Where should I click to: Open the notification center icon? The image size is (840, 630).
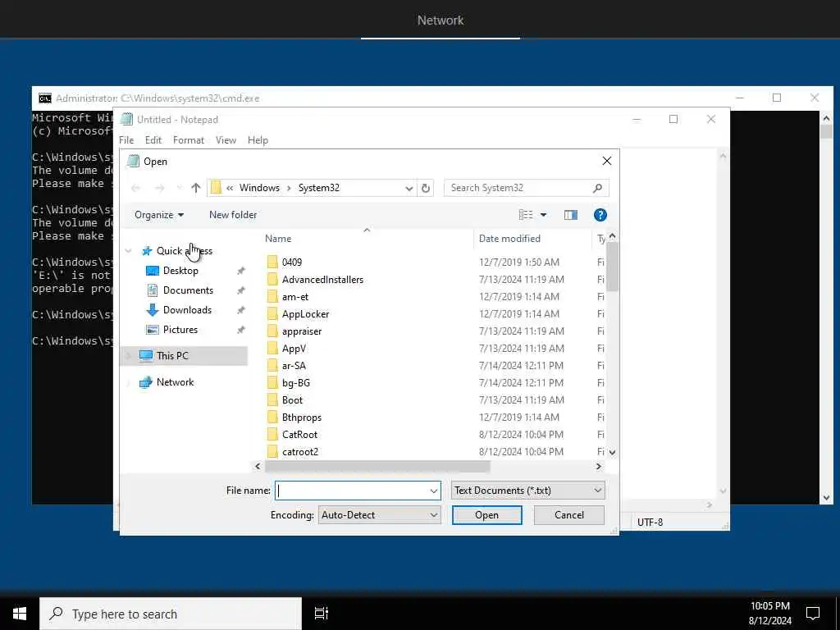[x=813, y=614]
